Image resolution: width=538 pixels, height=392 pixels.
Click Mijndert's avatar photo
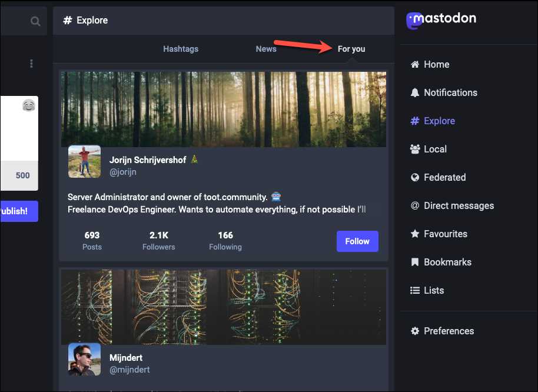tap(84, 359)
